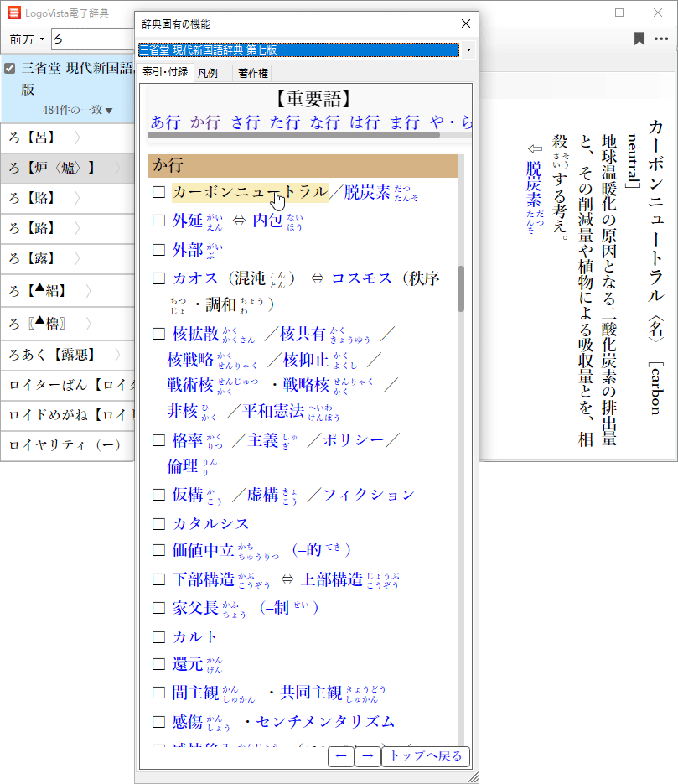Open the 著作権 tab
This screenshot has height=784, width=678.
click(252, 73)
